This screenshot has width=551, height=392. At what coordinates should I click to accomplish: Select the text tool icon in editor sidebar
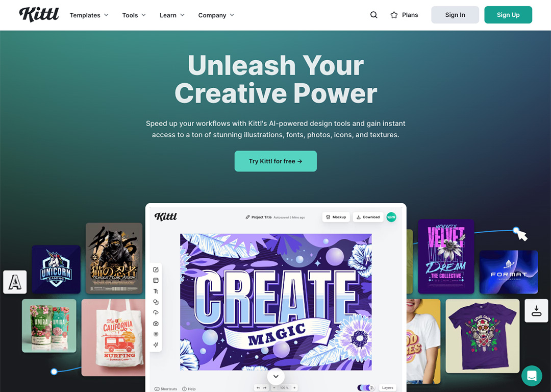tap(156, 291)
